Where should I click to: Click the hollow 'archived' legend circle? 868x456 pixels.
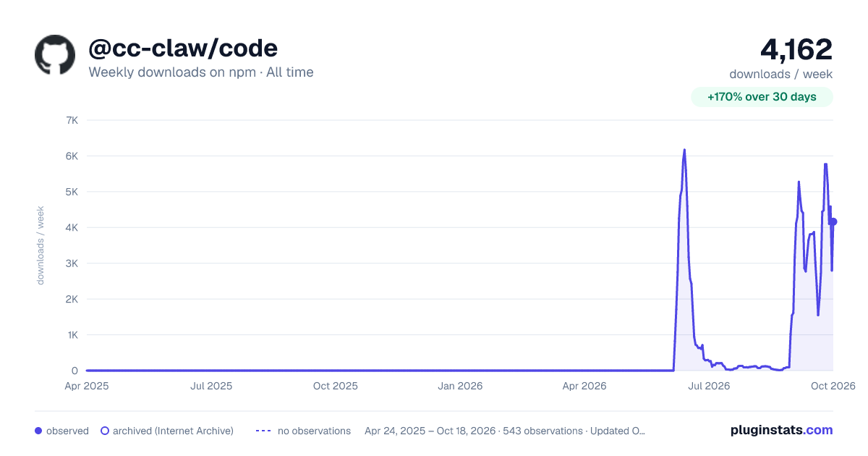pyautogui.click(x=104, y=431)
